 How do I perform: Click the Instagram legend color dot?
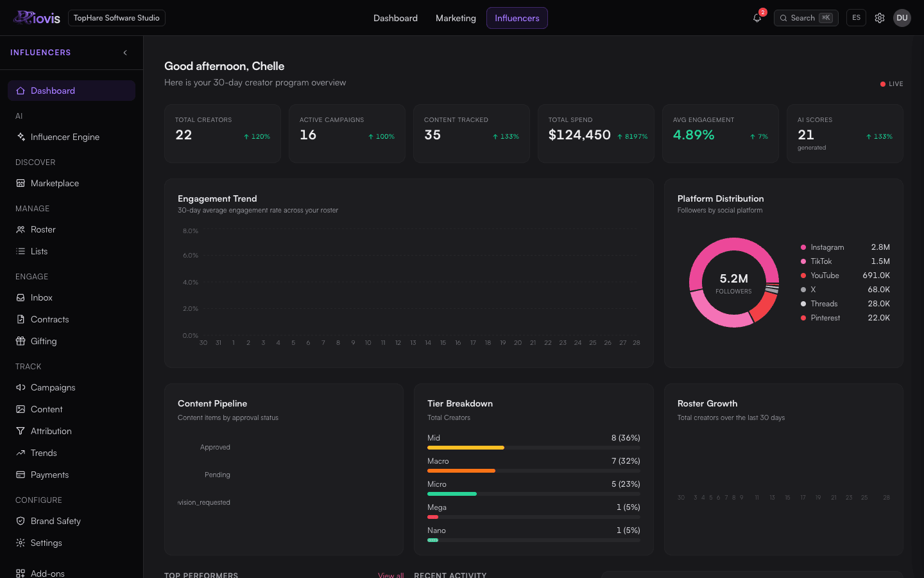pyautogui.click(x=803, y=247)
